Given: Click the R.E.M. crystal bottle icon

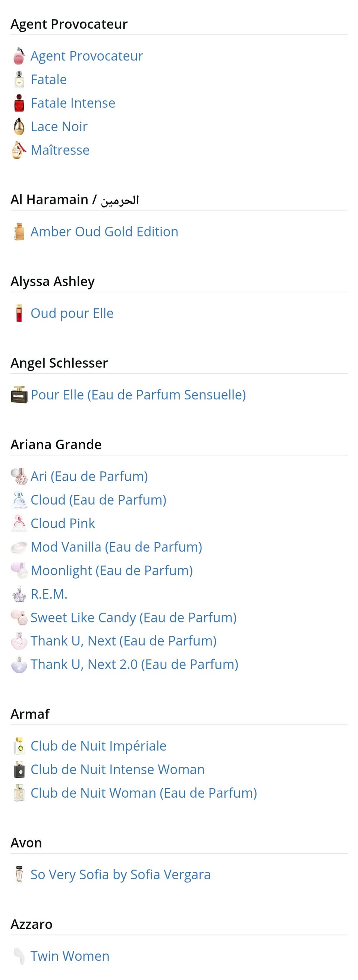Looking at the screenshot, I should [x=19, y=594].
